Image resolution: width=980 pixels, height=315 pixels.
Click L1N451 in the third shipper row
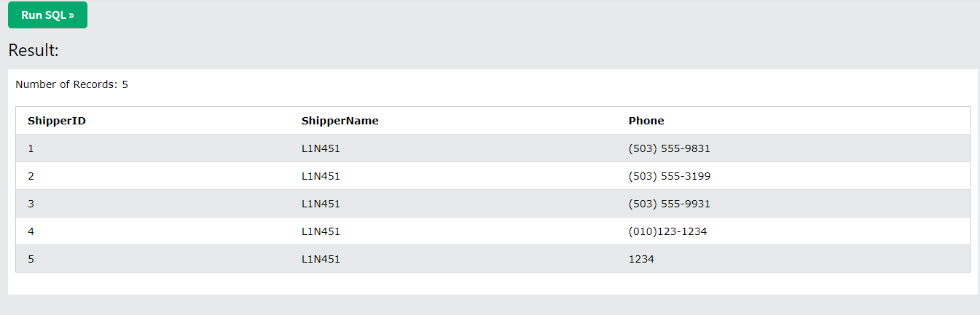(x=321, y=204)
